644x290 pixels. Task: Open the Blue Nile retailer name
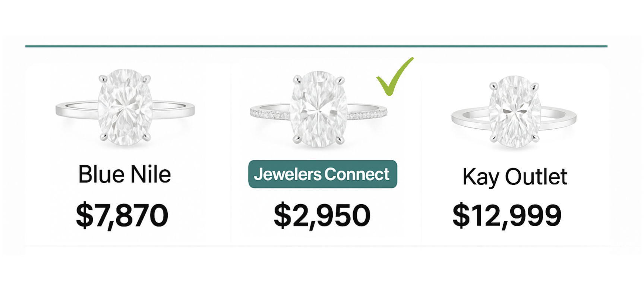pyautogui.click(x=124, y=174)
